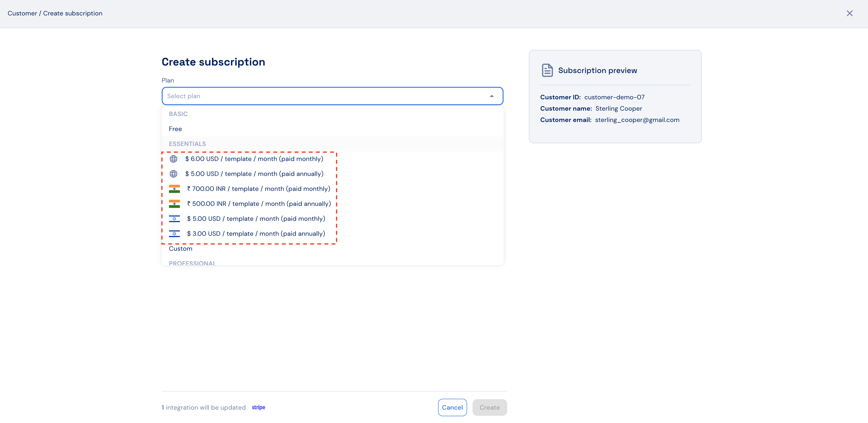868x423 pixels.
Task: Choose ₹500.00 INR paid annually option
Action: (x=259, y=204)
